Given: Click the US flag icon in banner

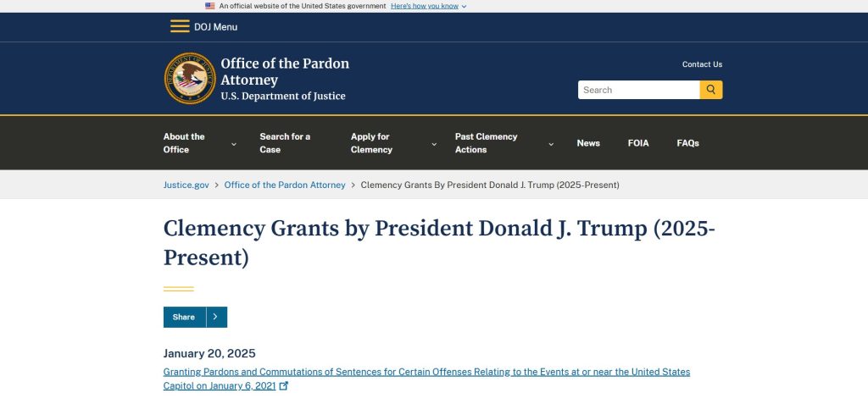Looking at the screenshot, I should pyautogui.click(x=210, y=6).
